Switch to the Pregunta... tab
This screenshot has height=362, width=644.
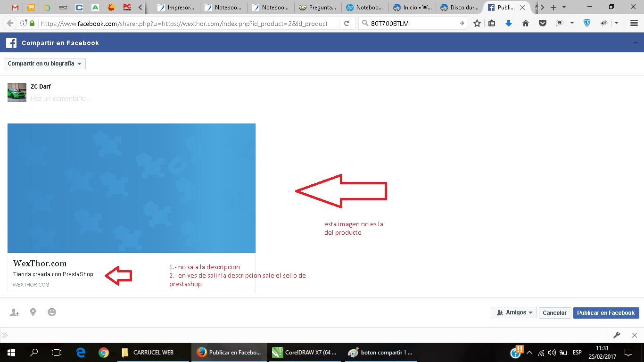pos(318,8)
